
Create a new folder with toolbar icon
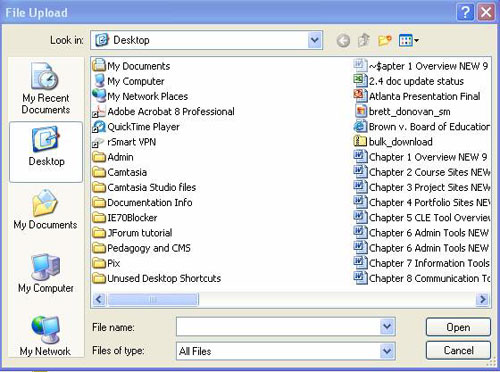[384, 41]
